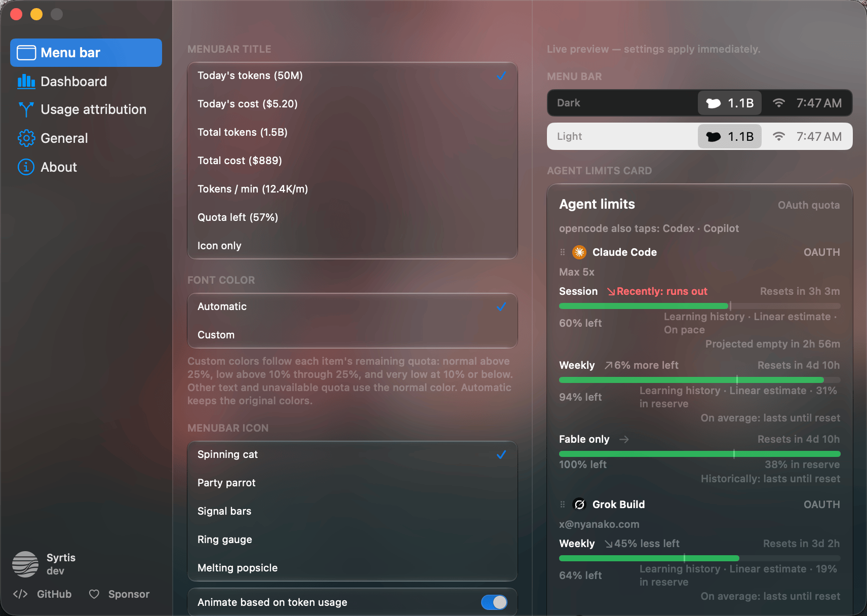Click the Agent limits heading
The image size is (867, 616).
[x=597, y=204]
